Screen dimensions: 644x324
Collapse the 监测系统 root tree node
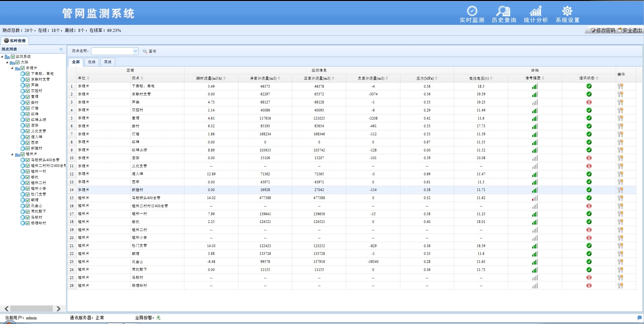coord(2,57)
